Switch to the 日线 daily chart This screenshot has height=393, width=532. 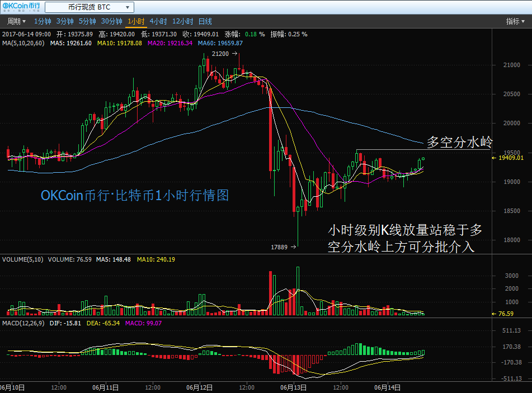(x=205, y=21)
